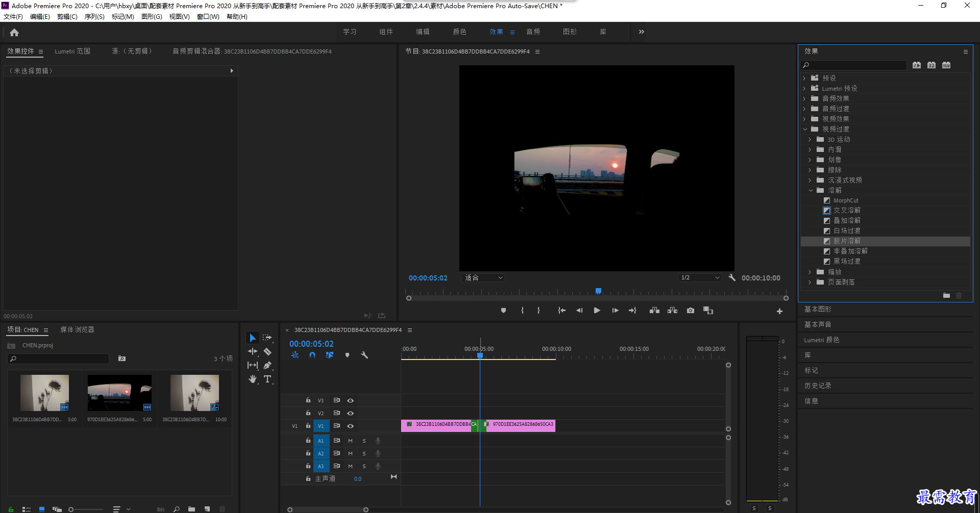
Task: Toggle Snap in timeline
Action: (x=312, y=355)
